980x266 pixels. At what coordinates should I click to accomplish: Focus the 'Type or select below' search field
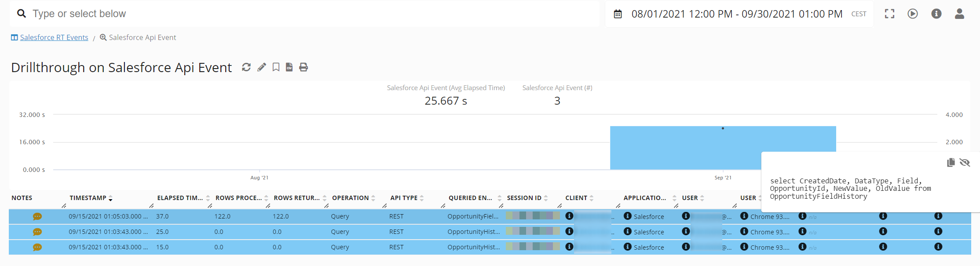click(x=308, y=14)
